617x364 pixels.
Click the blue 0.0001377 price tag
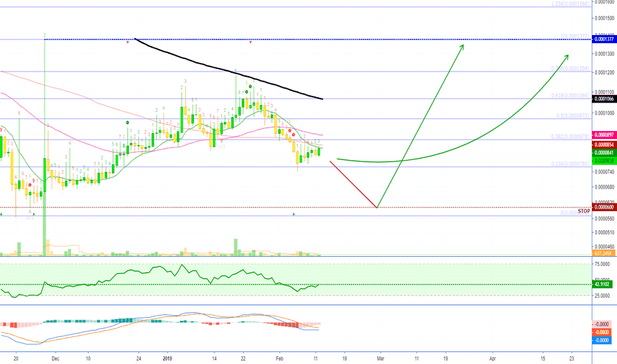coord(604,39)
